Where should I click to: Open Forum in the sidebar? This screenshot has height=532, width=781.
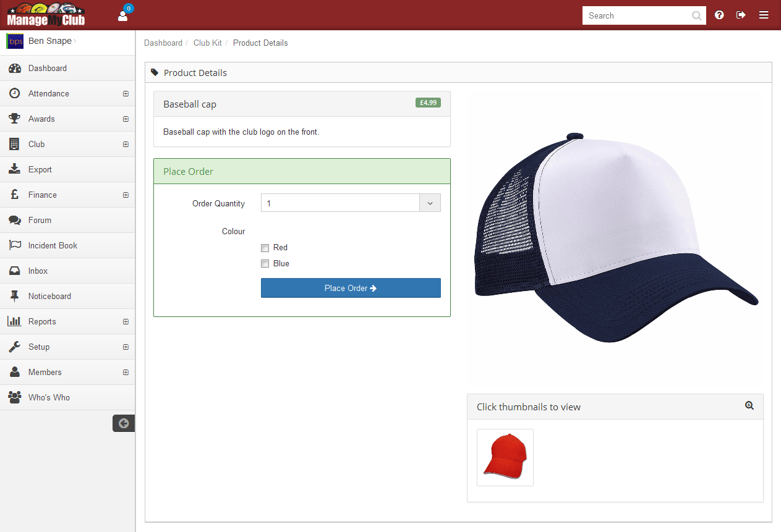(67, 220)
